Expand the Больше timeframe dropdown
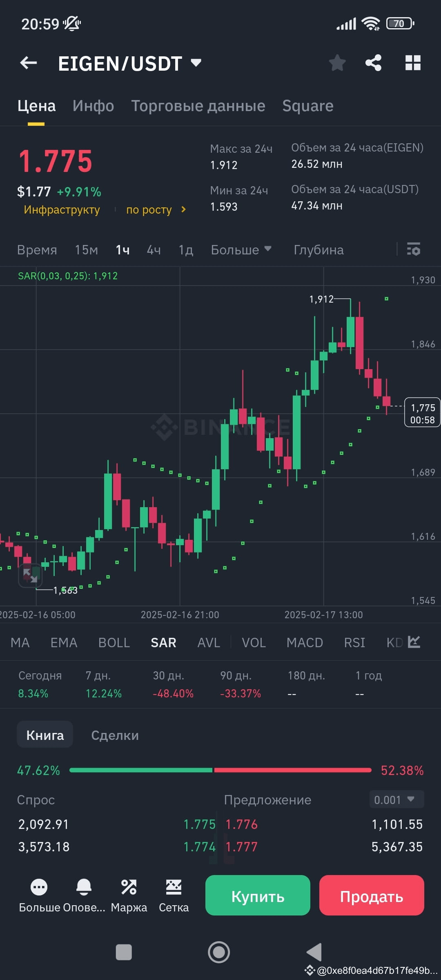Screen dimensions: 441x980 241,249
